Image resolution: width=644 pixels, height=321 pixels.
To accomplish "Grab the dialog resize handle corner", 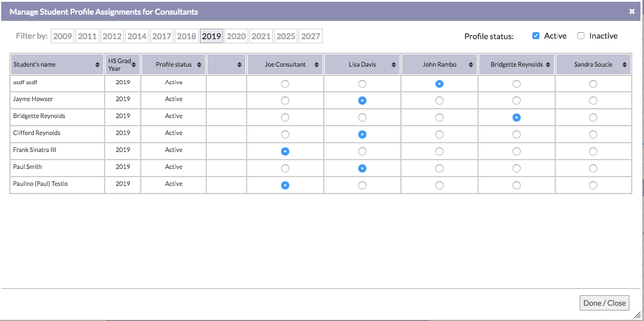I will 636,315.
